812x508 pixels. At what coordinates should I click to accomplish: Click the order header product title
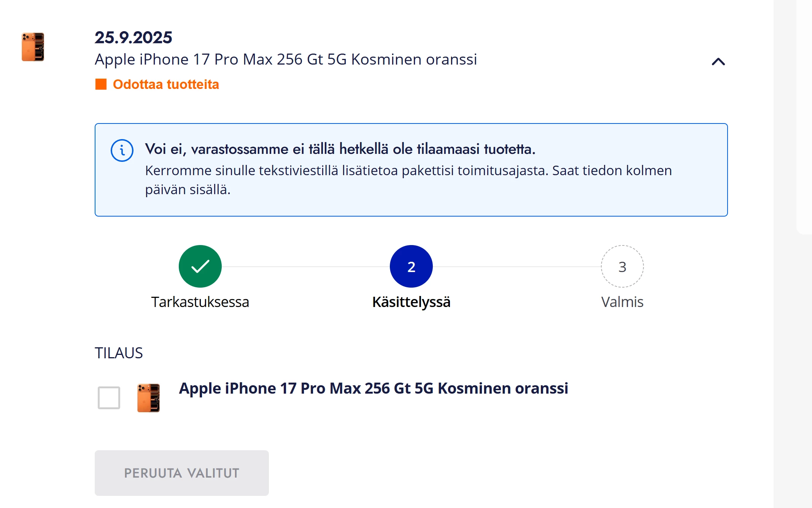(286, 59)
